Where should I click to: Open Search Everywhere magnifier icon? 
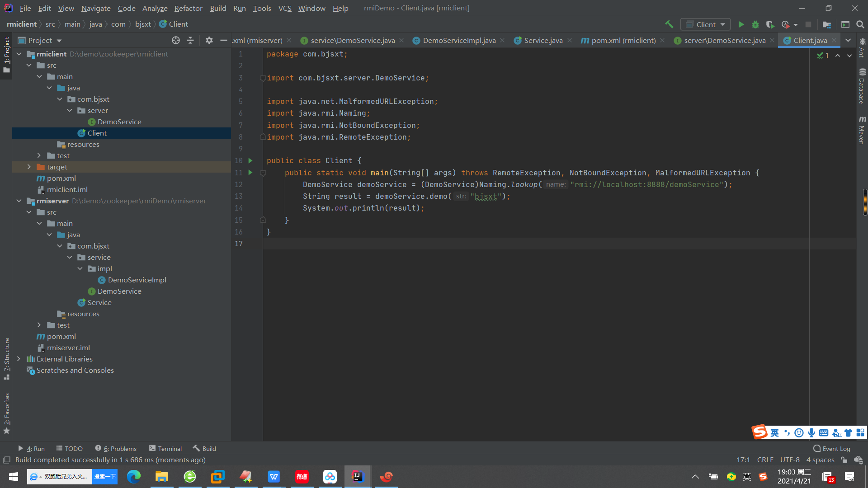860,24
